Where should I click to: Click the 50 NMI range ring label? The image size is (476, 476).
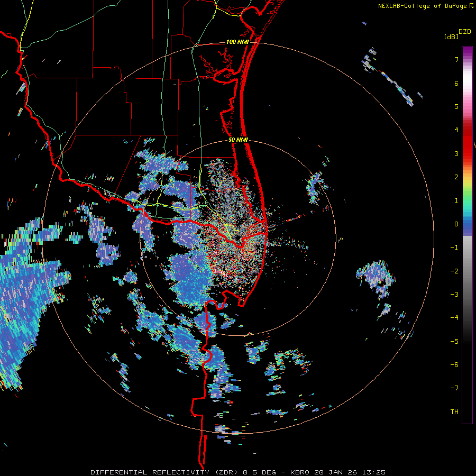[238, 140]
